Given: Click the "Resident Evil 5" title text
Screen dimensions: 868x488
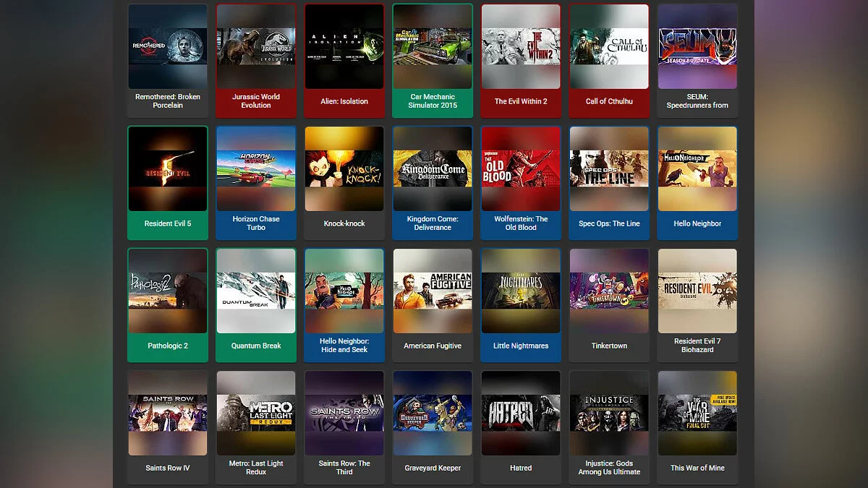Looking at the screenshot, I should point(168,223).
